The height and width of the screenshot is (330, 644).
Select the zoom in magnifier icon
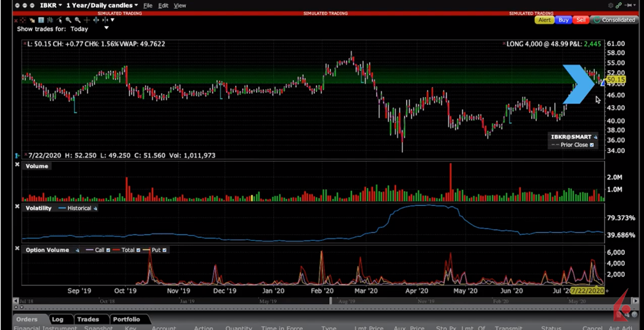[68, 20]
